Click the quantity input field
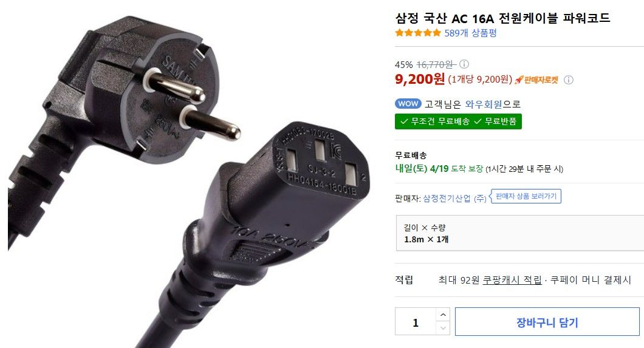 [x=415, y=322]
